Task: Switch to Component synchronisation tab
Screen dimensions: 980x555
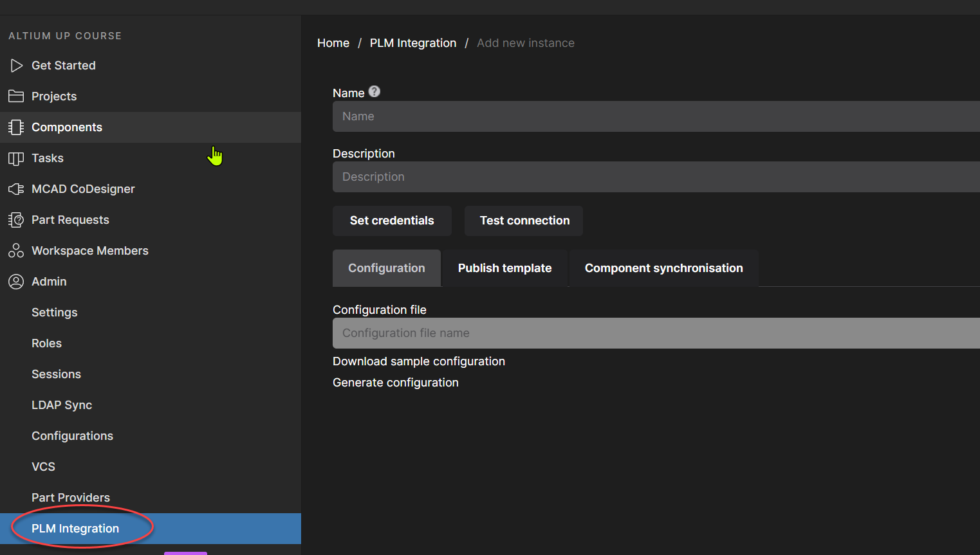Action: point(664,268)
